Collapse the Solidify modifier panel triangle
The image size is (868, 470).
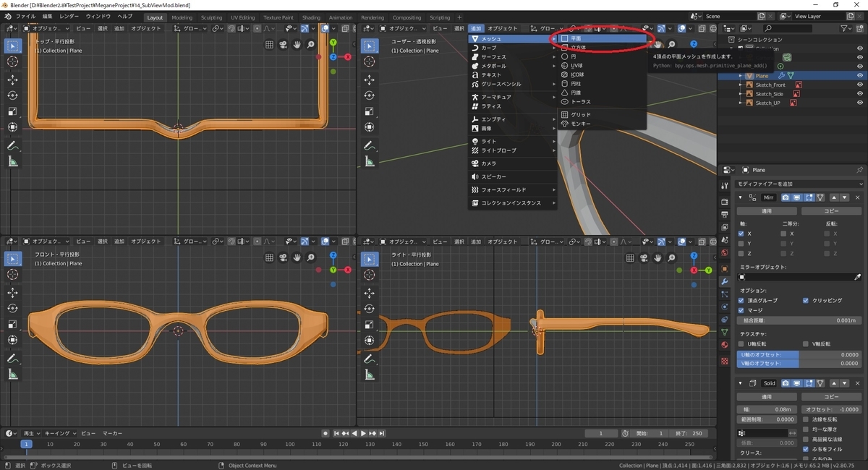pyautogui.click(x=741, y=383)
